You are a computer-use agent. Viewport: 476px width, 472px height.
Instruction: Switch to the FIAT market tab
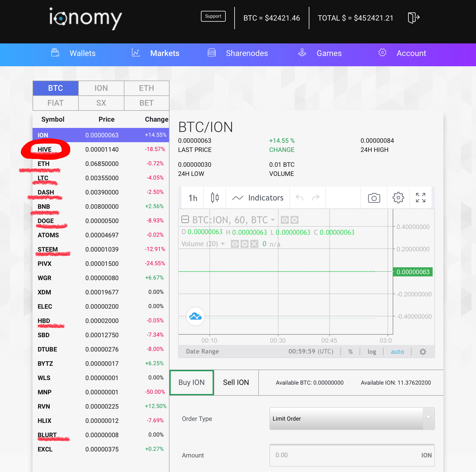[56, 103]
